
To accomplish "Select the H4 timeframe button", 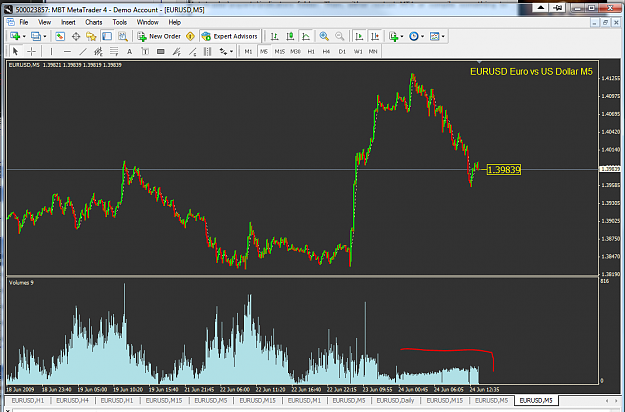I will [x=326, y=51].
